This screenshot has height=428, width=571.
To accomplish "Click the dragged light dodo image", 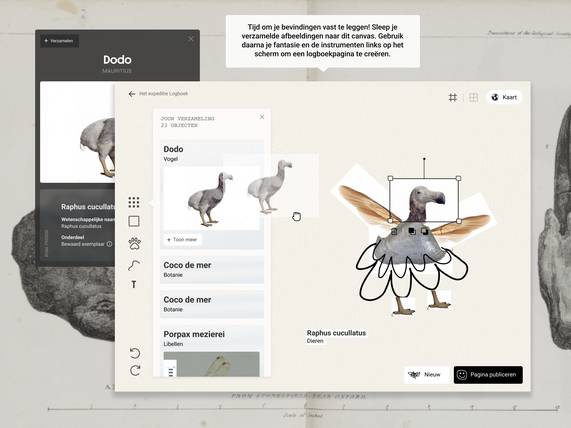I will [270, 186].
